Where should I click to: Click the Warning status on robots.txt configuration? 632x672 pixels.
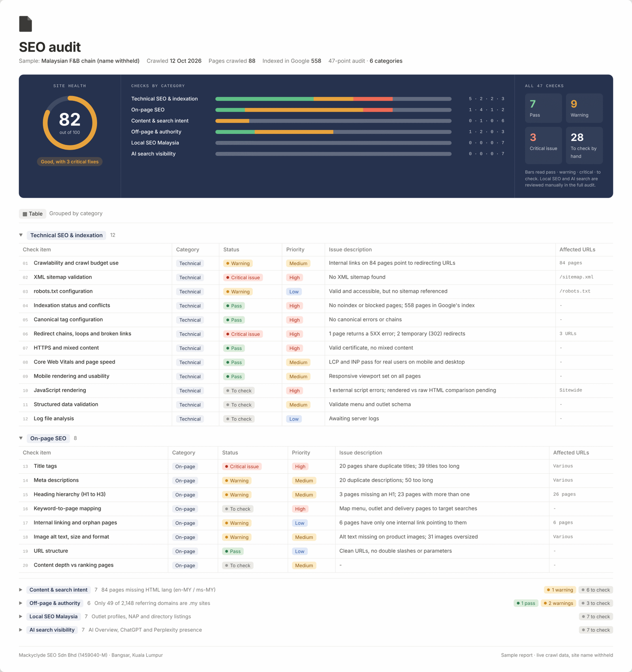click(238, 292)
